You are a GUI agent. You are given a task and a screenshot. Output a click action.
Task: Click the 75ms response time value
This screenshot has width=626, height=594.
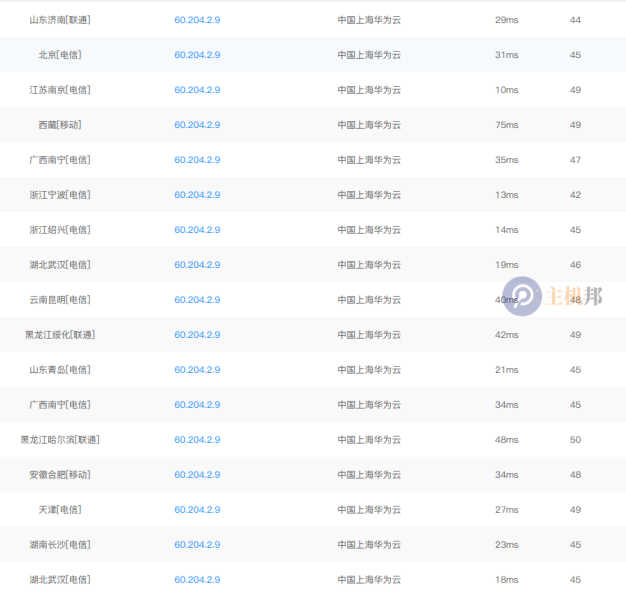pos(507,125)
